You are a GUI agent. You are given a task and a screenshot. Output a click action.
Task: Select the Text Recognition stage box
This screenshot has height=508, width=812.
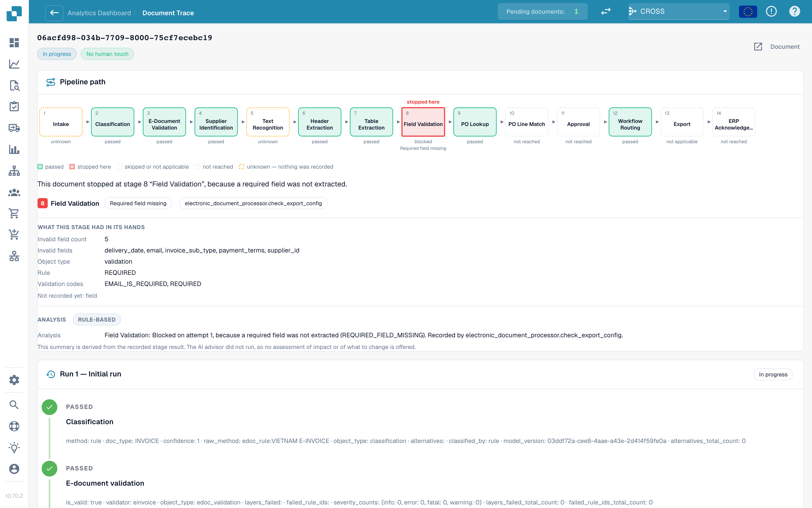pos(268,122)
